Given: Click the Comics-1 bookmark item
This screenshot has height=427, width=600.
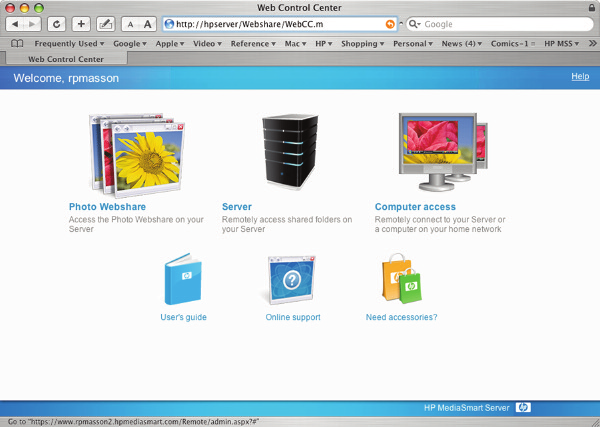Looking at the screenshot, I should tap(513, 44).
